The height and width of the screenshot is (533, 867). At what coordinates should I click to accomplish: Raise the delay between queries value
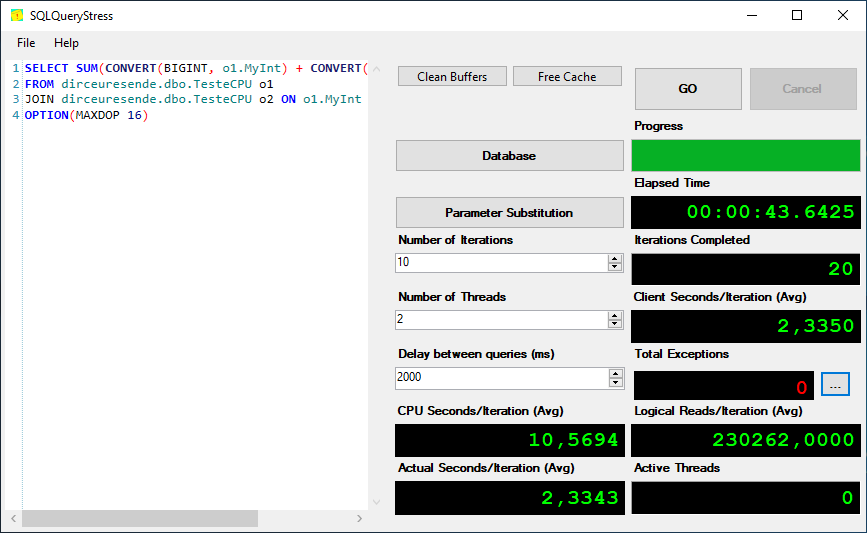tap(615, 374)
